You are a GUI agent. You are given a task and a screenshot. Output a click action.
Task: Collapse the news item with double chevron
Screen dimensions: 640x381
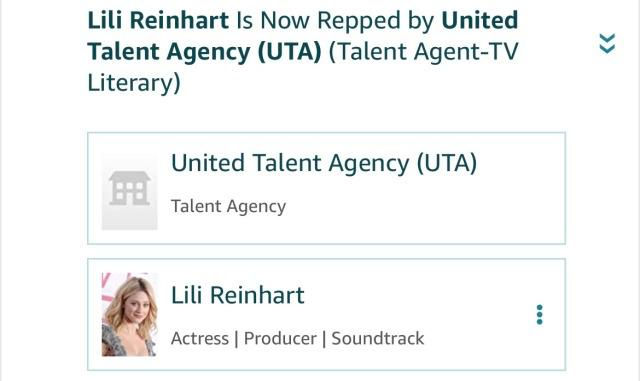pyautogui.click(x=607, y=44)
